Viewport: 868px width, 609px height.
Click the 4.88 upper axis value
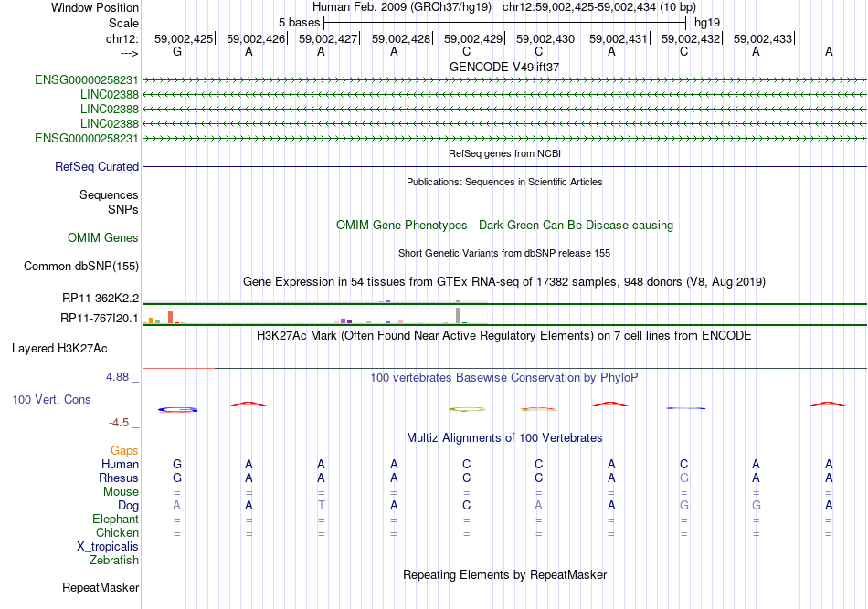point(117,377)
